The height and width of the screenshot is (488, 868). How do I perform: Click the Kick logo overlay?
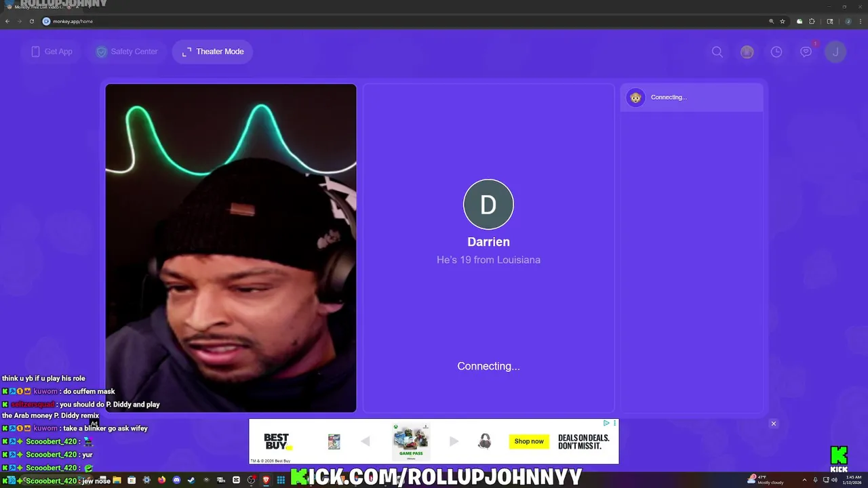pos(839,459)
